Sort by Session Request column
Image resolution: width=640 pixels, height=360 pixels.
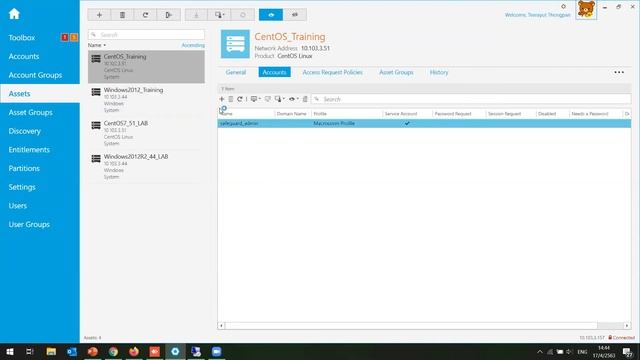pyautogui.click(x=504, y=114)
